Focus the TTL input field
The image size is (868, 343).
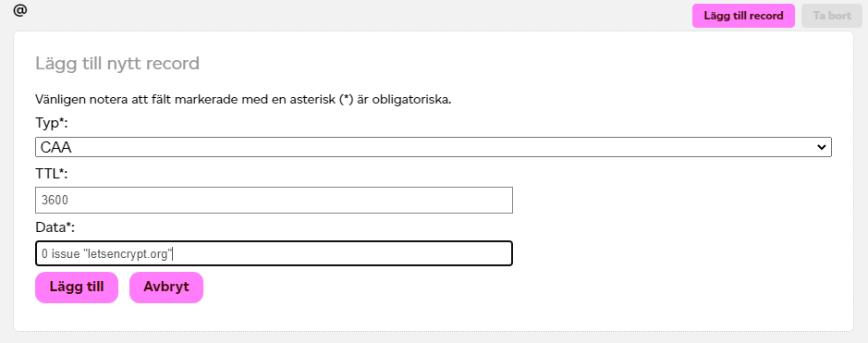click(x=274, y=201)
